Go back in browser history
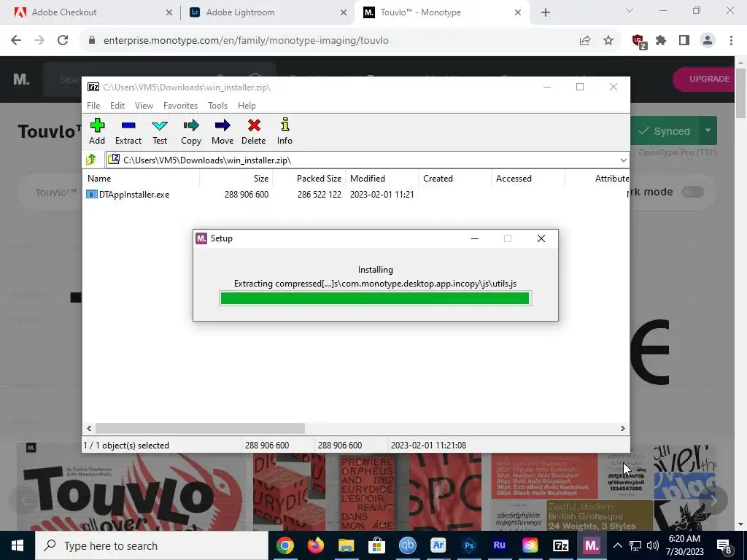The image size is (747, 560). 16,41
